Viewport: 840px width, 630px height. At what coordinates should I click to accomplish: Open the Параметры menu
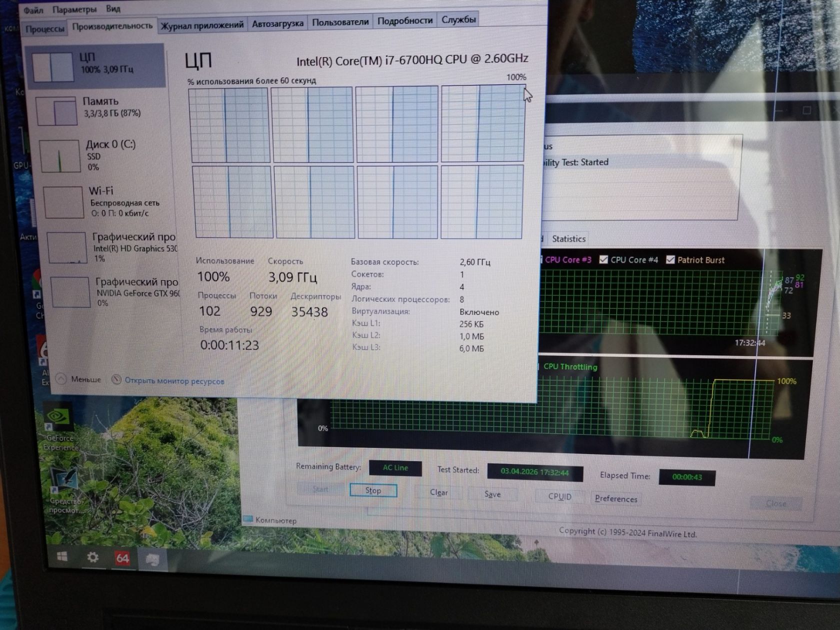pyautogui.click(x=74, y=9)
